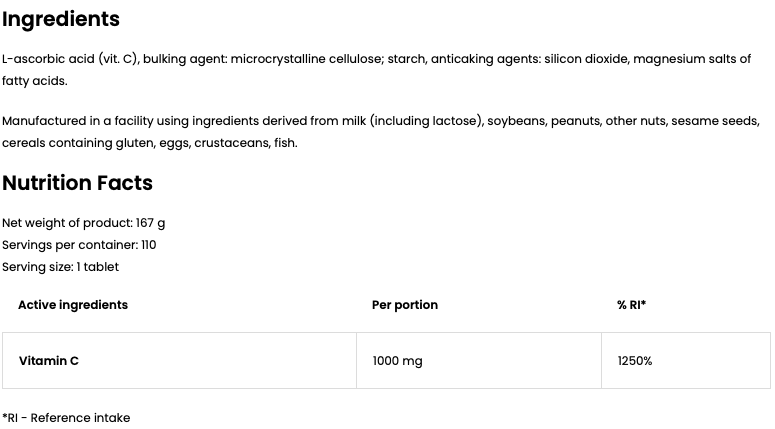Click the '167 g' weight value
This screenshot has height=429, width=775.
pos(150,223)
